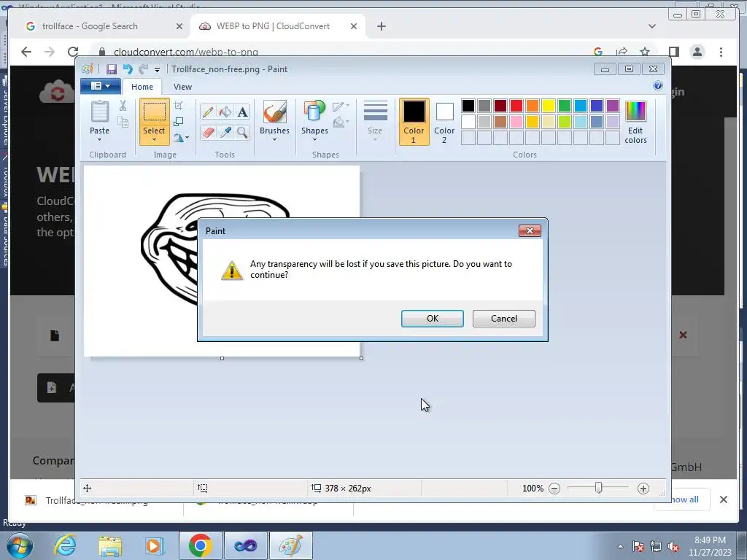Screen dimensions: 747x560
Task: Pick the green color swatch
Action: coord(565,106)
